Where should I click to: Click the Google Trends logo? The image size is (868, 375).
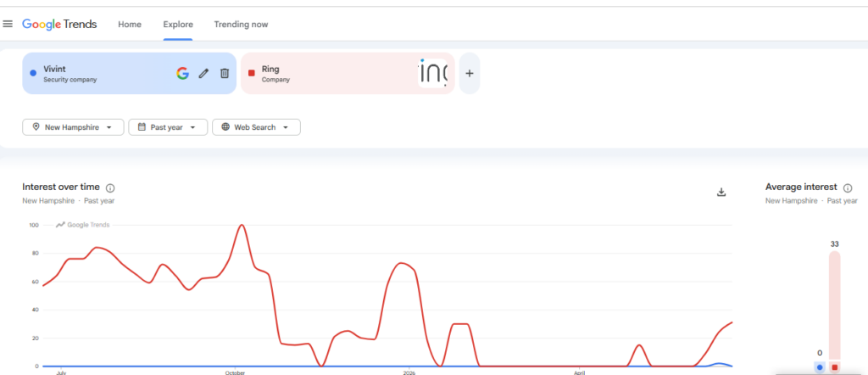59,25
